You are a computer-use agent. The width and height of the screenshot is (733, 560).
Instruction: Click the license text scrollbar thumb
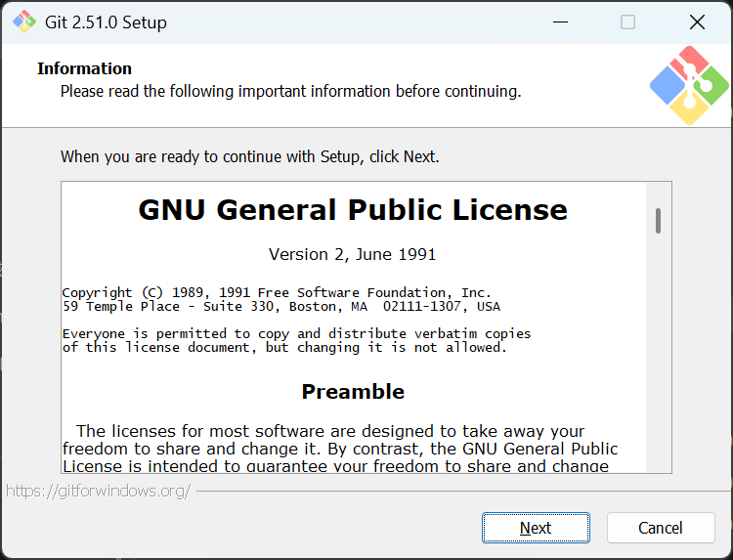click(x=658, y=221)
